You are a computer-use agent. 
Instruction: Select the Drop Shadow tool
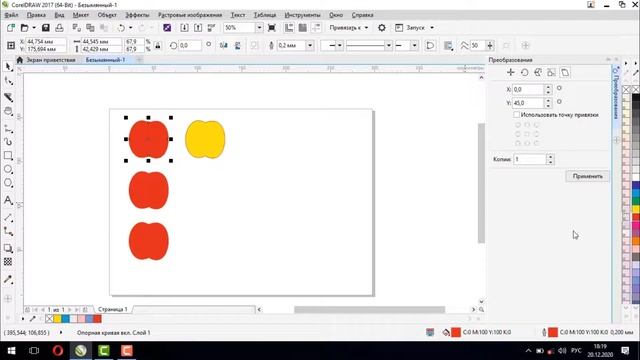pos(8,249)
